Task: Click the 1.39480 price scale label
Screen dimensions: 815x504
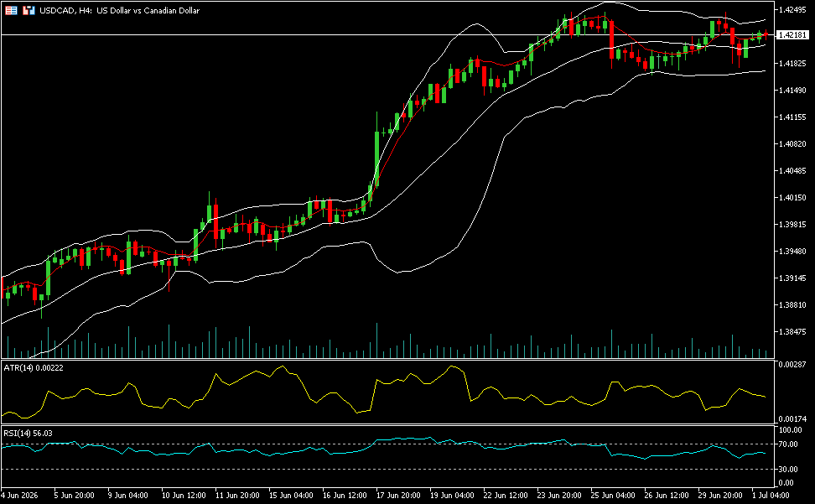Action: coord(792,252)
